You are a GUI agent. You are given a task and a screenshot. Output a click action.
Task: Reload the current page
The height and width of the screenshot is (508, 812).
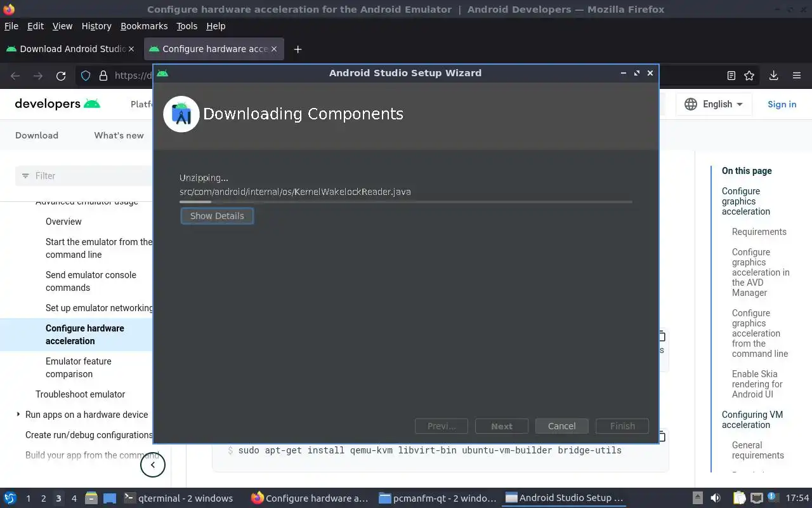coord(61,76)
